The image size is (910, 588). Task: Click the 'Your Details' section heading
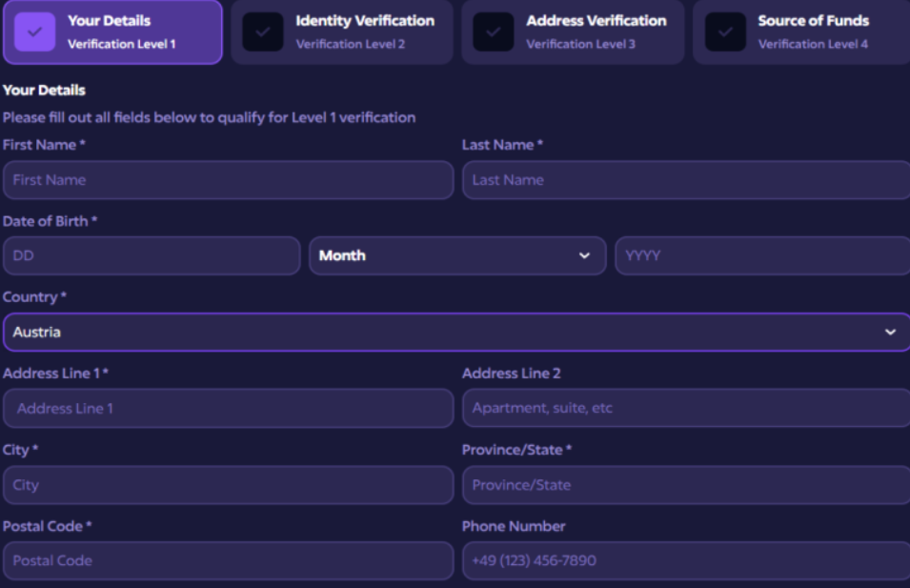click(44, 90)
